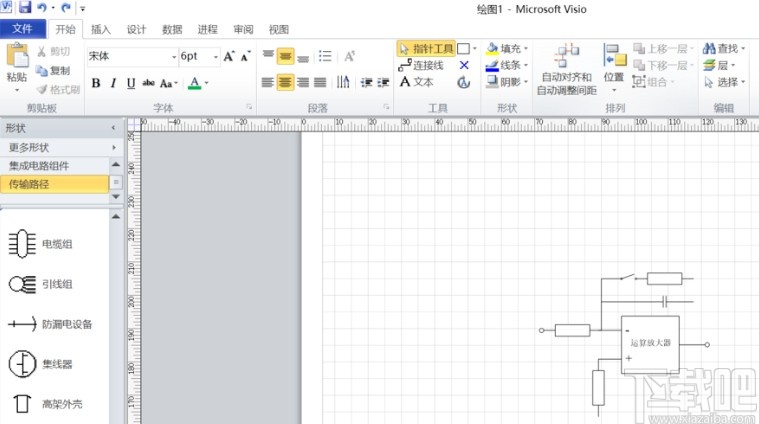Click 上移一层 bring forward
This screenshot has width=759, height=424.
663,48
